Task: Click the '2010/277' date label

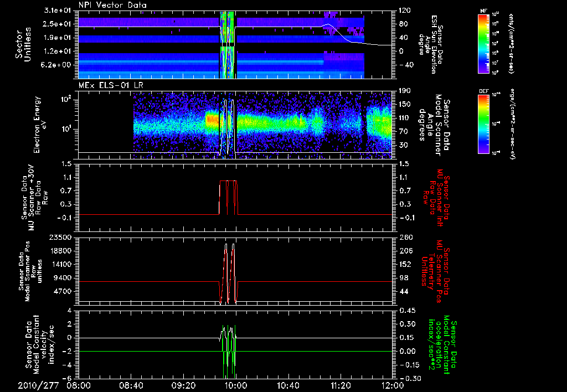Action: [x=38, y=385]
